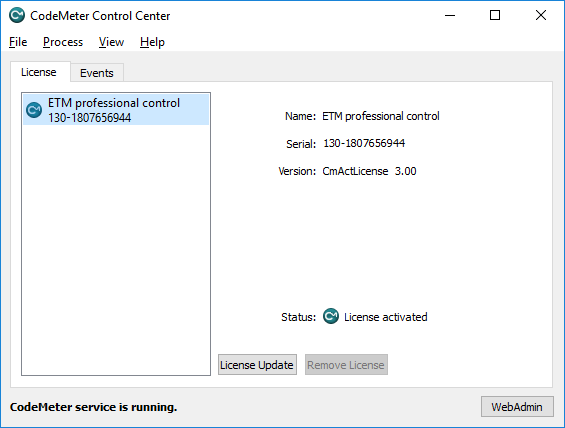Click the CodeMeter service is running message
The image size is (565, 428).
point(94,407)
